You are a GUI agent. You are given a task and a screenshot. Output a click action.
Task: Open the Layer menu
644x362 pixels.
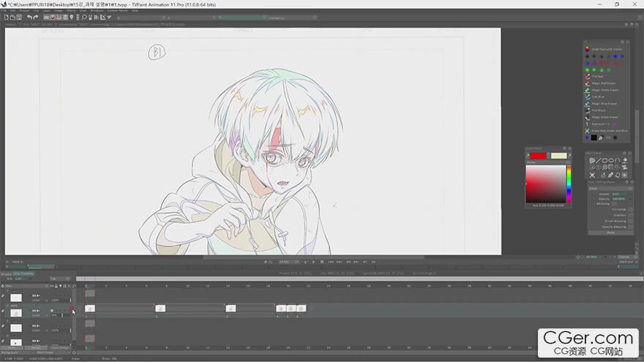click(x=47, y=11)
